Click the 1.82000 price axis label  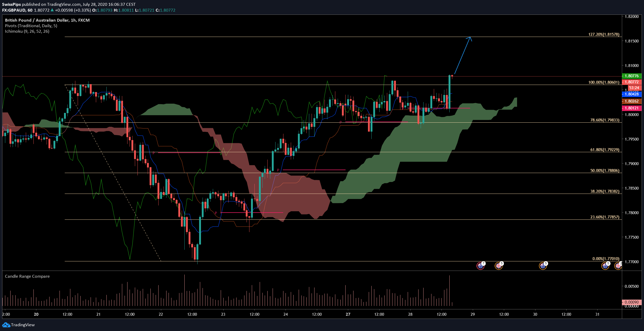(x=632, y=16)
